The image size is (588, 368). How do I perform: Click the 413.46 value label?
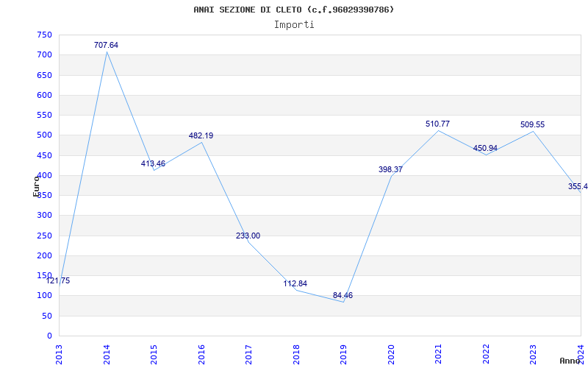153,163
